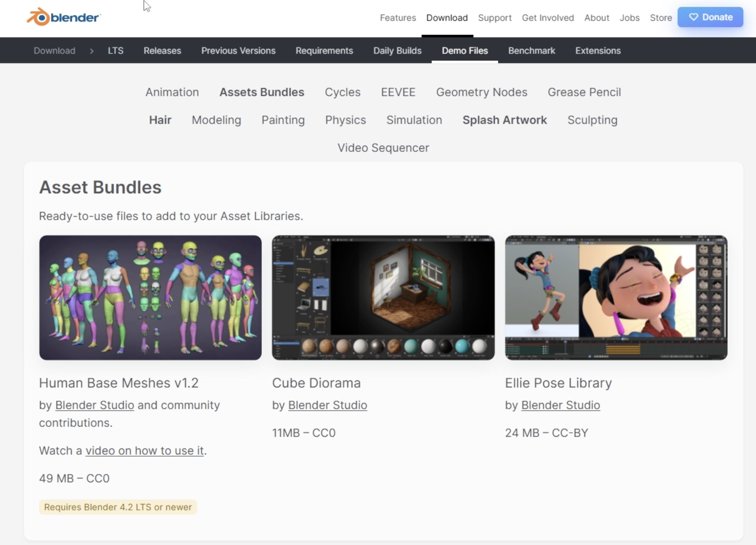This screenshot has height=545, width=756.
Task: Click the Donate heart button
Action: pyautogui.click(x=710, y=17)
